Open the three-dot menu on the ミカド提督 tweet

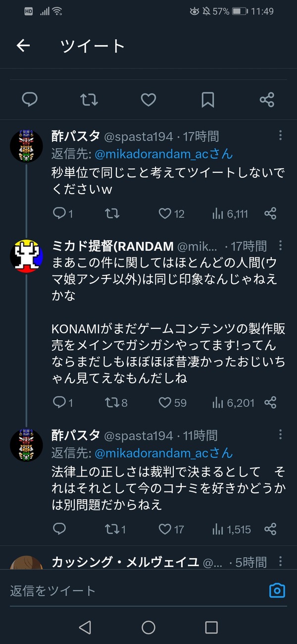[280, 245]
